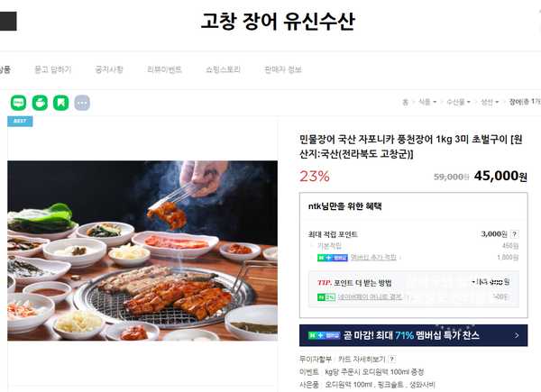
Task: Expand the 생선 category dropdown
Action: 490,102
